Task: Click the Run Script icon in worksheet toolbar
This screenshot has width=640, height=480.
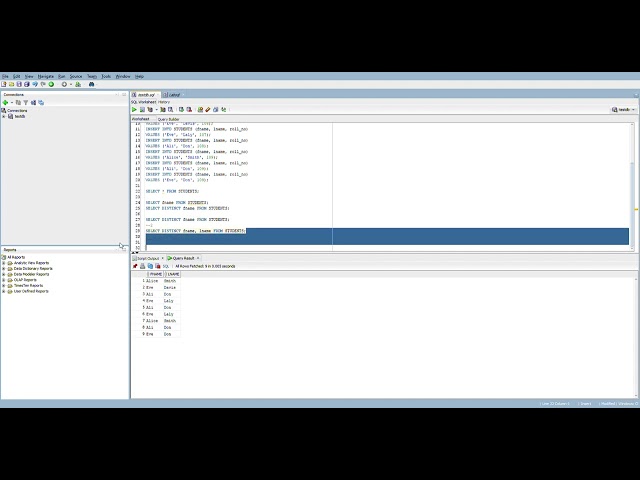Action: coord(142,109)
